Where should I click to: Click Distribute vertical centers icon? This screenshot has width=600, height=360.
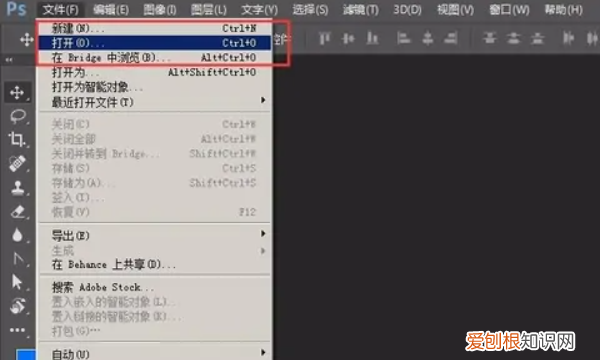[514, 38]
